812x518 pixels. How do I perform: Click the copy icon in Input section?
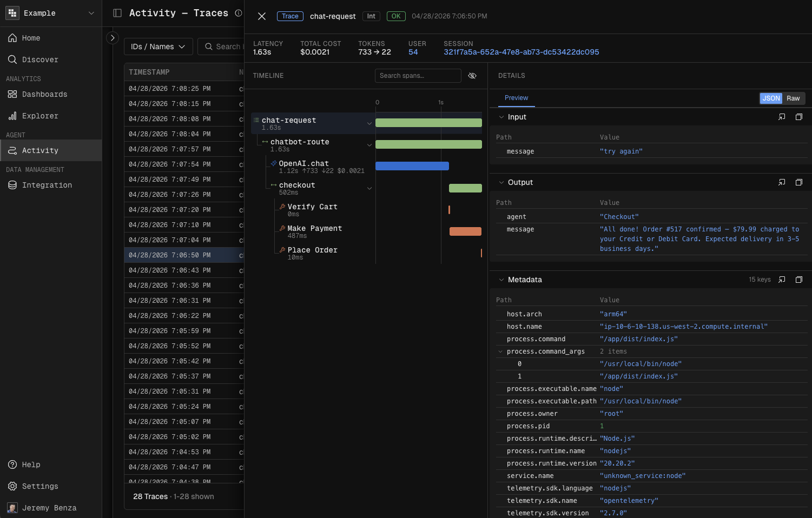coord(798,117)
